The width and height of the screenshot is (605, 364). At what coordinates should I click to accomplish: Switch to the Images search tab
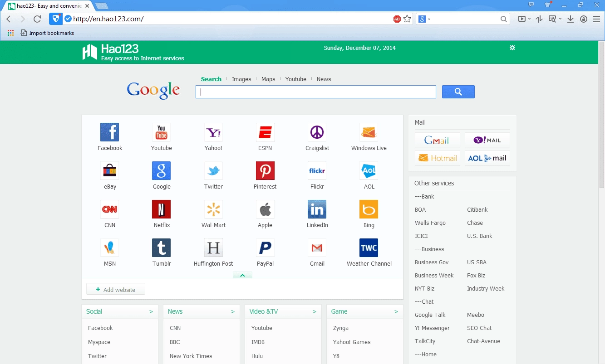point(241,79)
